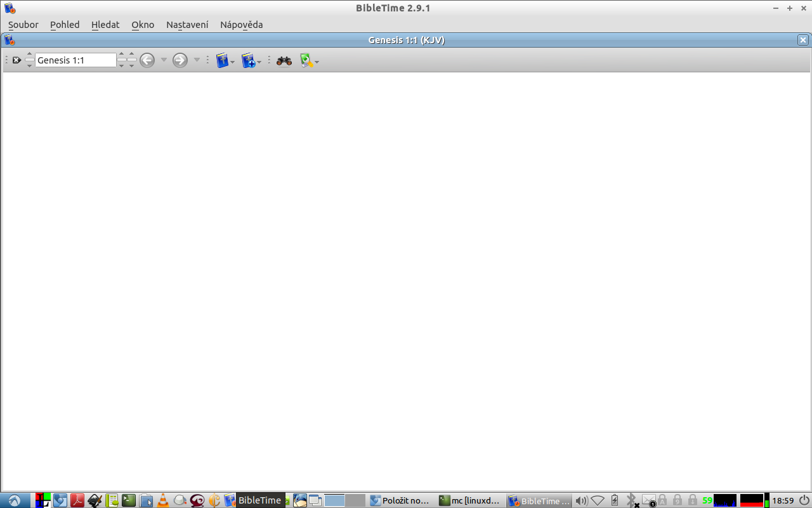Open search with binoculars icon
This screenshot has width=812, height=508.
pyautogui.click(x=284, y=60)
